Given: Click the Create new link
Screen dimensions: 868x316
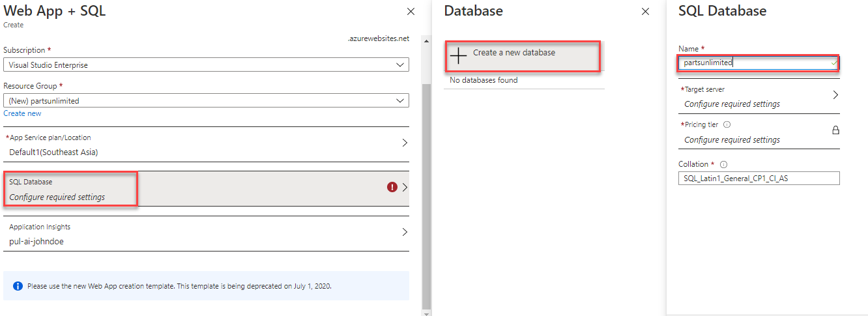Looking at the screenshot, I should click(22, 113).
